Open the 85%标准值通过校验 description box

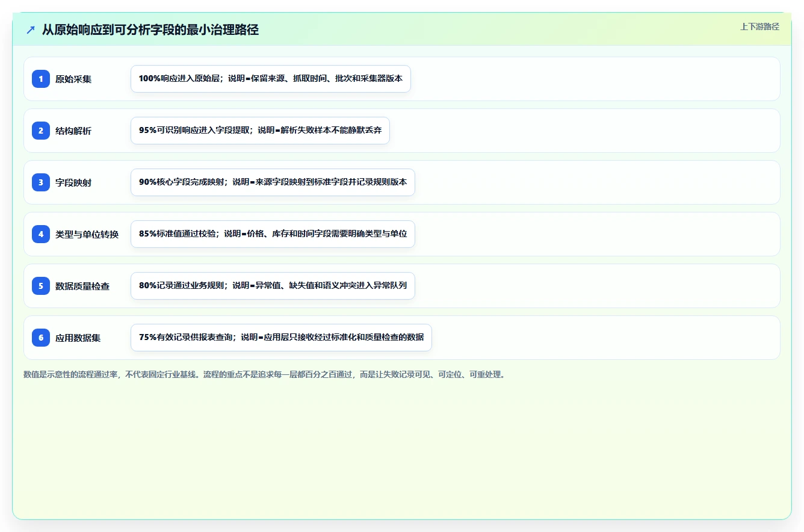click(x=273, y=234)
